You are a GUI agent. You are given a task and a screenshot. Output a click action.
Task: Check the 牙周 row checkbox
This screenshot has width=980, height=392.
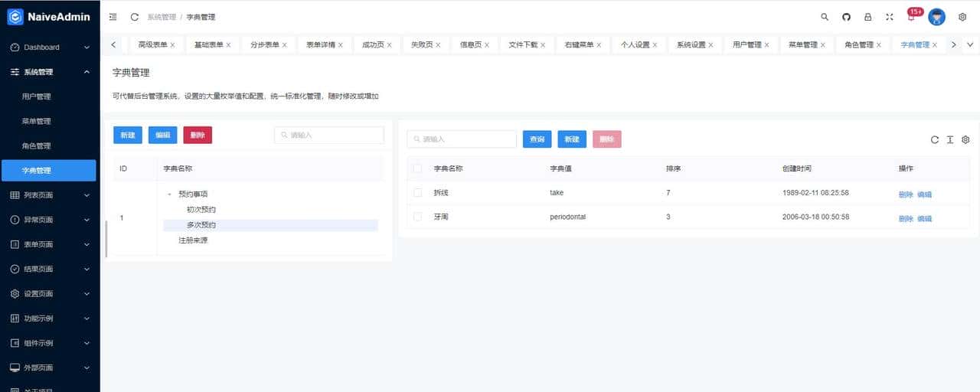pyautogui.click(x=417, y=217)
